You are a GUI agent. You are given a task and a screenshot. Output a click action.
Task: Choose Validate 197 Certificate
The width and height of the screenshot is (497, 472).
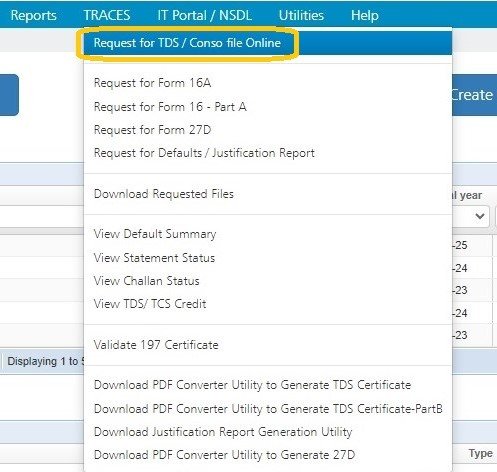pos(156,345)
